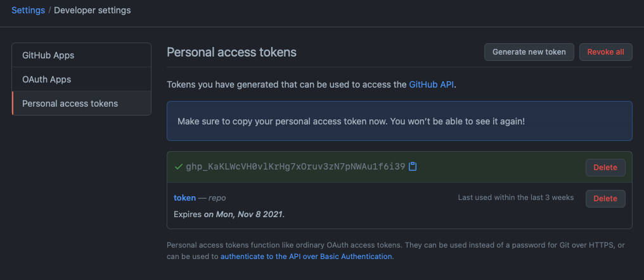This screenshot has width=644, height=280.
Task: Click the Personal access tokens page heading
Action: (x=231, y=52)
